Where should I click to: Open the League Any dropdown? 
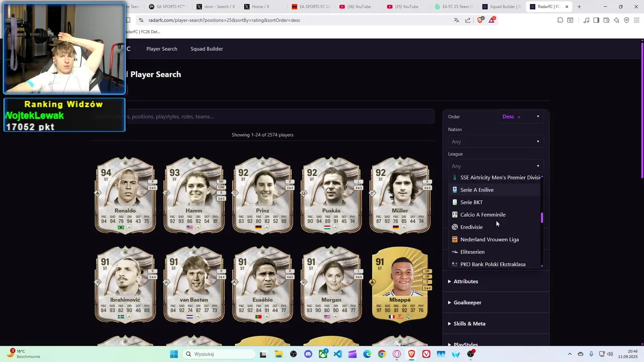click(x=496, y=166)
